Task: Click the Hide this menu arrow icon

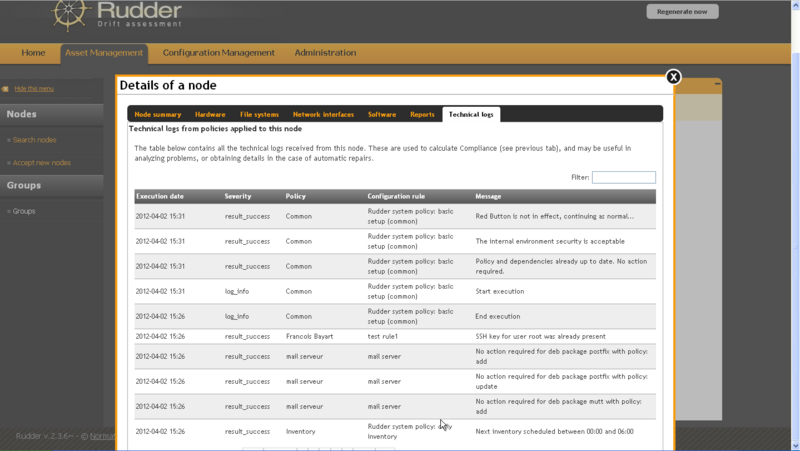Action: pyautogui.click(x=5, y=89)
